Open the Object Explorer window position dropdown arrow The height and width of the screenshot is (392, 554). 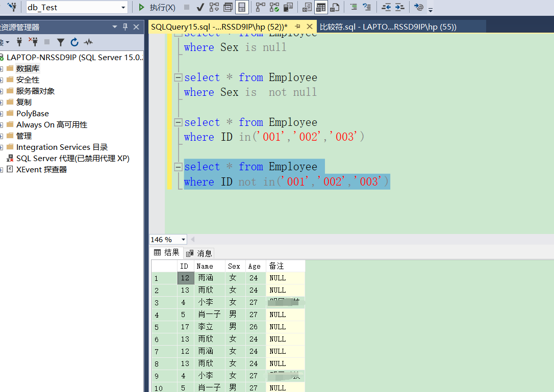[114, 27]
